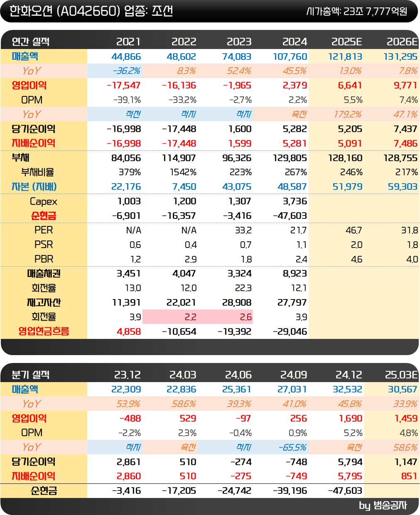
Task: Click OPM value 7.4%
Action: pos(408,100)
